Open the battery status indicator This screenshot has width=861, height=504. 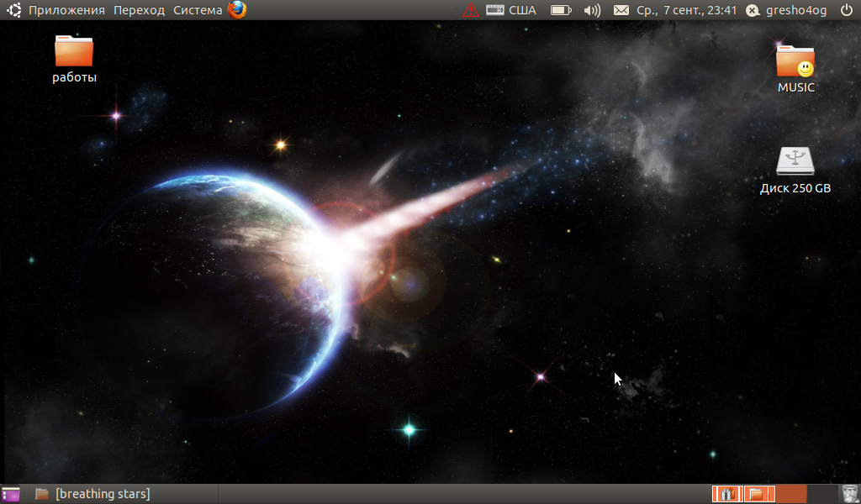(x=561, y=10)
